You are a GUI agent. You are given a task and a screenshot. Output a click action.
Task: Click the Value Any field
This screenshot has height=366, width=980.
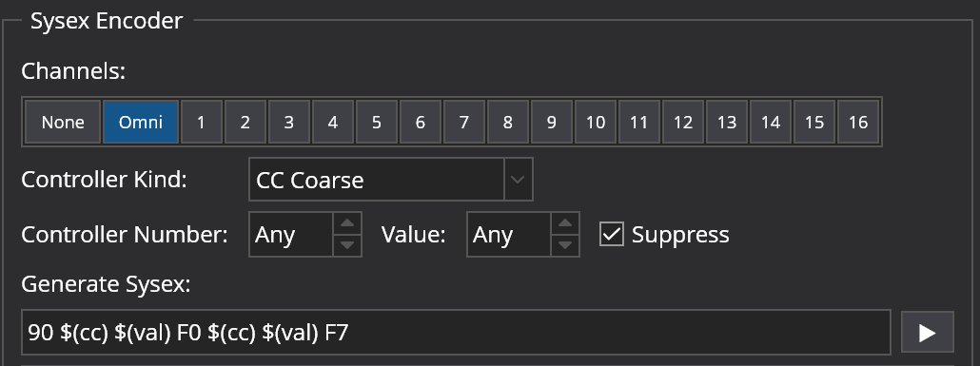509,234
